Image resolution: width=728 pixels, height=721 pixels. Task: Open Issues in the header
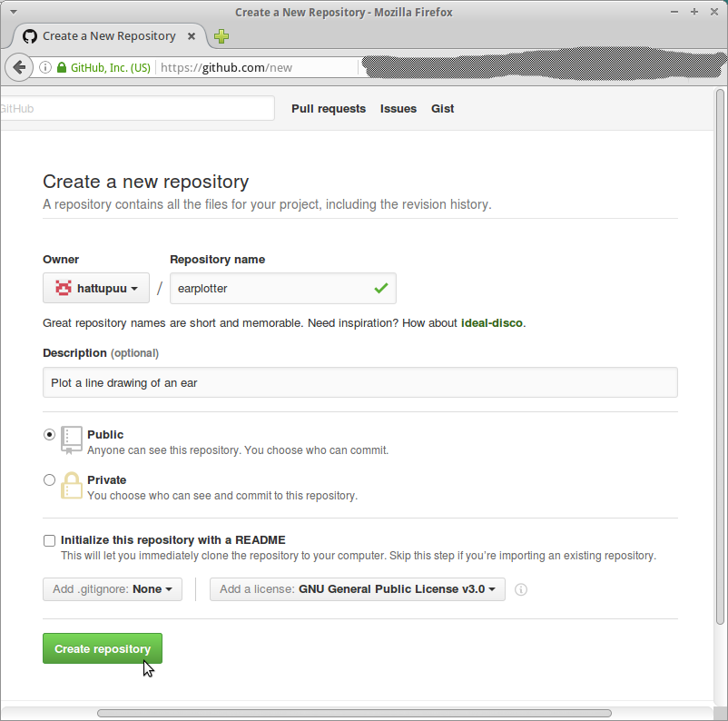pyautogui.click(x=398, y=109)
